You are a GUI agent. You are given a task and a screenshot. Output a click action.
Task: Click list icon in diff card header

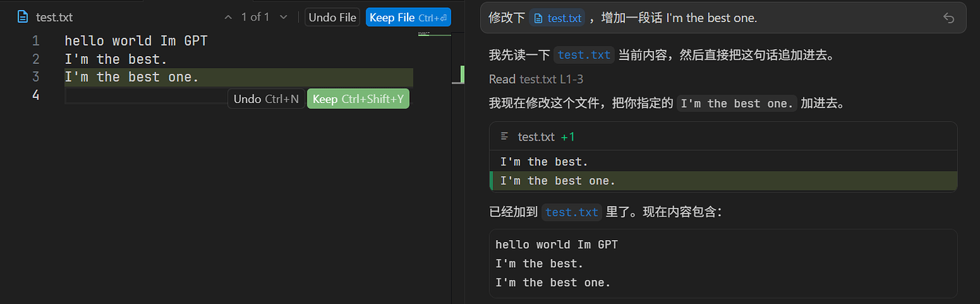point(505,136)
